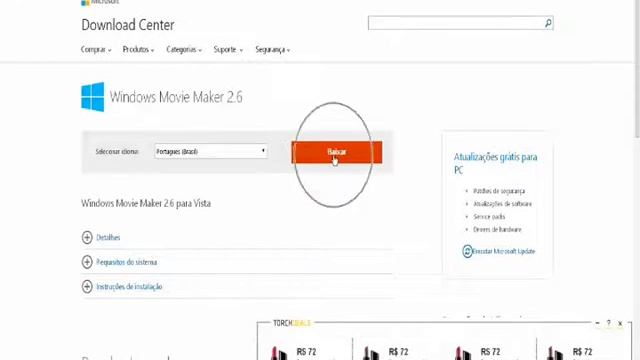Open the Comprar menu
Viewport: 640px width, 360px height.
pos(96,49)
